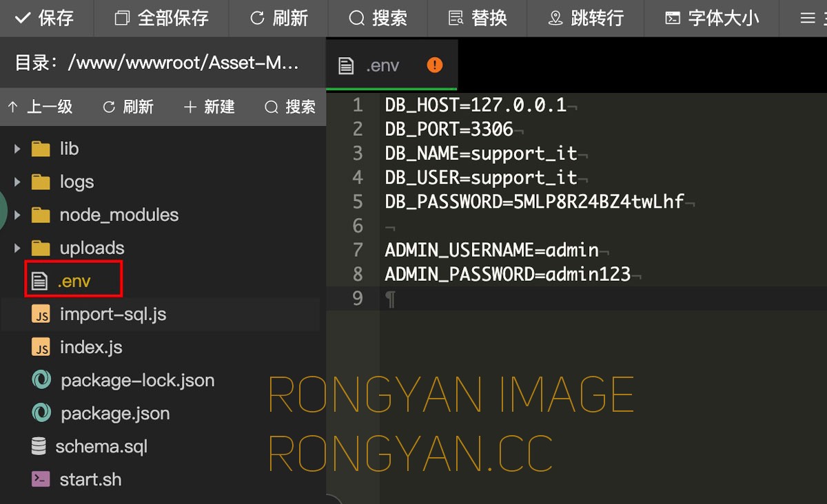The image size is (827, 504).
Task: Click 全部保存 (save all) in the toolbar
Action: click(162, 18)
